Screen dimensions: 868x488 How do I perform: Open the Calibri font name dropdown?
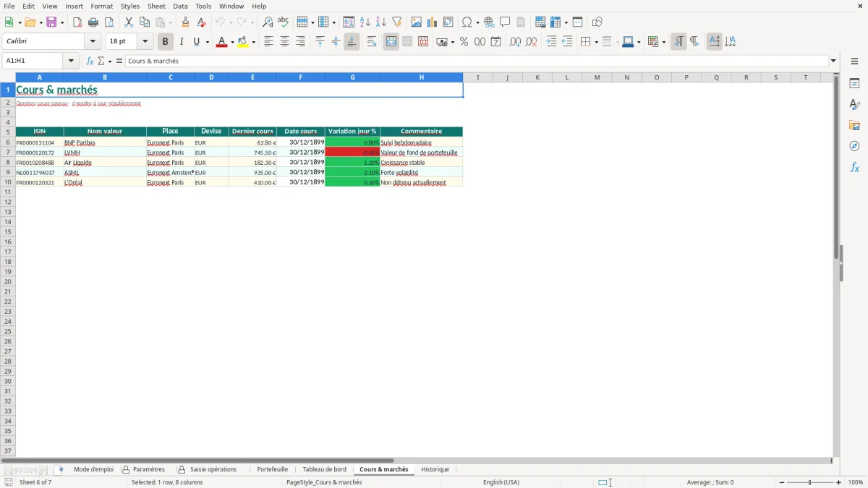93,42
